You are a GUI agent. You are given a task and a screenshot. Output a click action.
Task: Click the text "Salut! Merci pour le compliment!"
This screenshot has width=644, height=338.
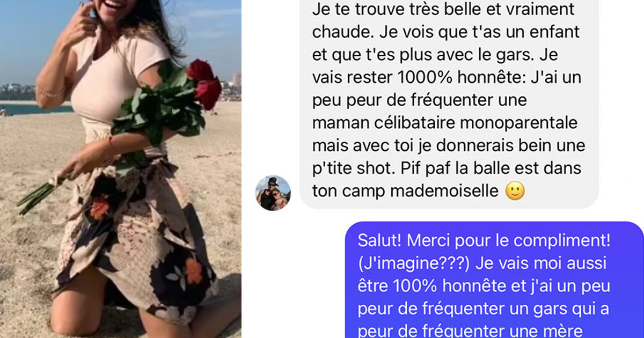coord(484,241)
